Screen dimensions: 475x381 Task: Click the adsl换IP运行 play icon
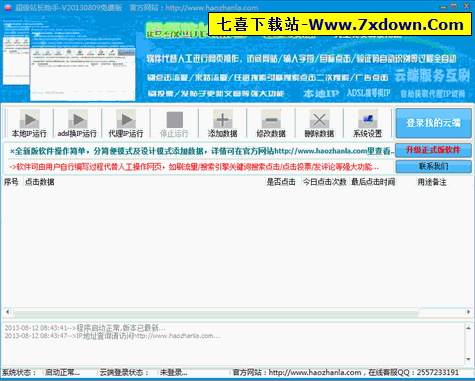[78, 119]
